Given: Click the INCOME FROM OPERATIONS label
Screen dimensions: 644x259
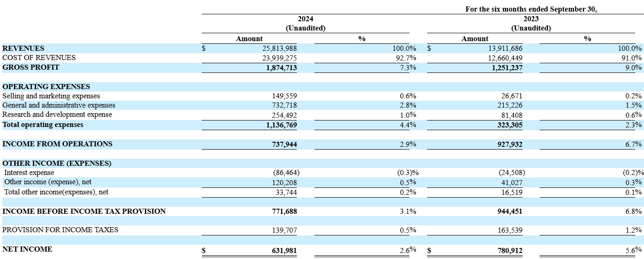Looking at the screenshot, I should [x=57, y=144].
